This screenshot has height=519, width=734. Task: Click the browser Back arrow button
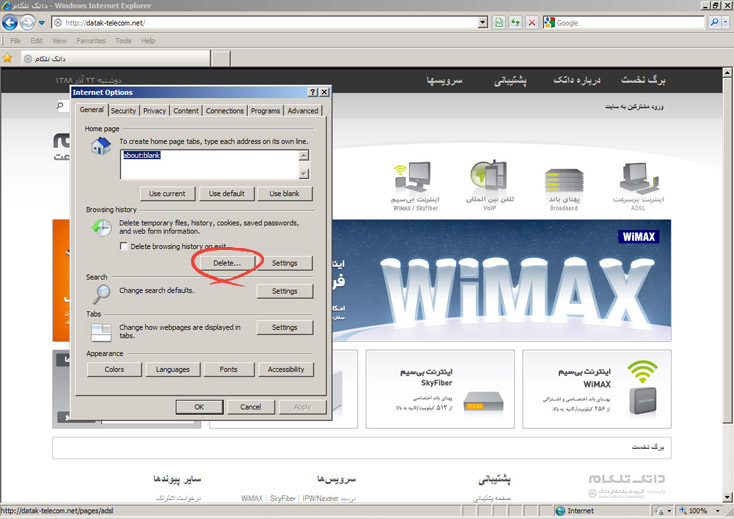[10, 22]
